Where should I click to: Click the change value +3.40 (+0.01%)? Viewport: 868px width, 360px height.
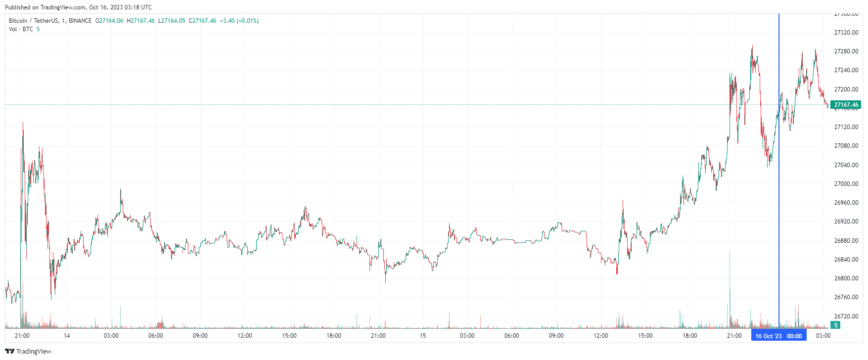[239, 21]
